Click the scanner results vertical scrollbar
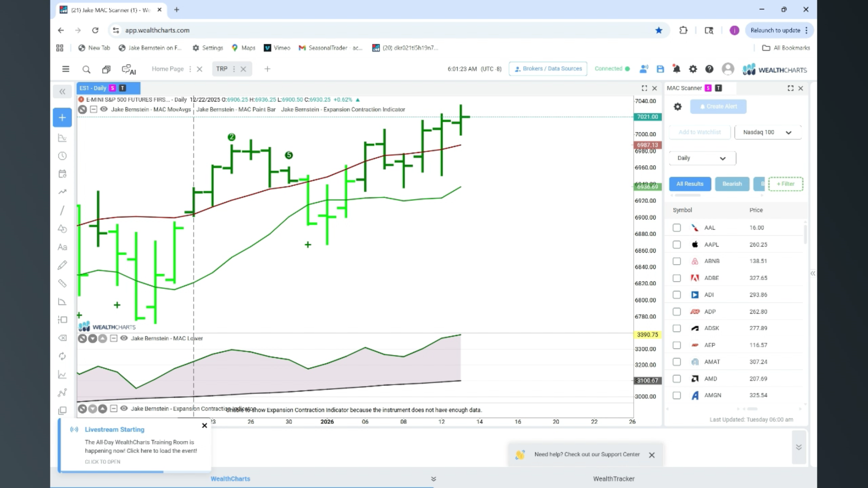The height and width of the screenshot is (488, 868). tap(805, 234)
